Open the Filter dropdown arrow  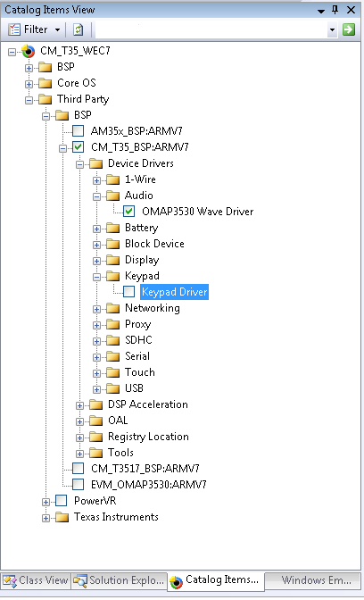tap(57, 29)
